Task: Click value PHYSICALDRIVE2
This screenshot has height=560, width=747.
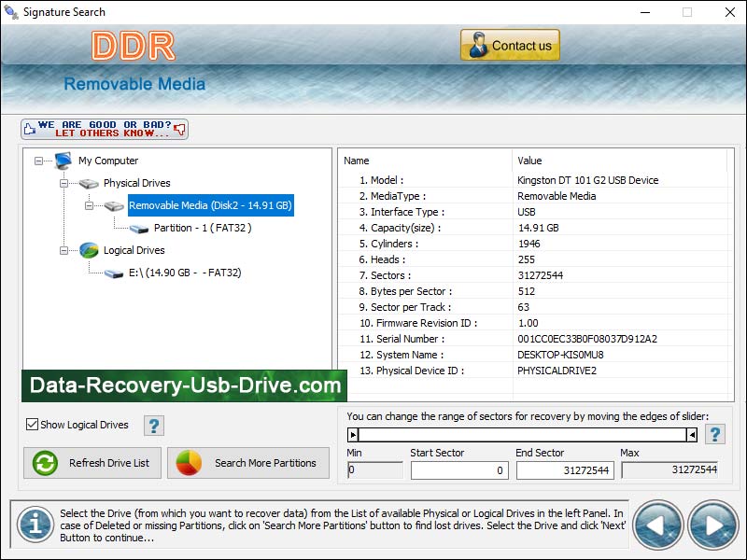Action: (x=557, y=371)
